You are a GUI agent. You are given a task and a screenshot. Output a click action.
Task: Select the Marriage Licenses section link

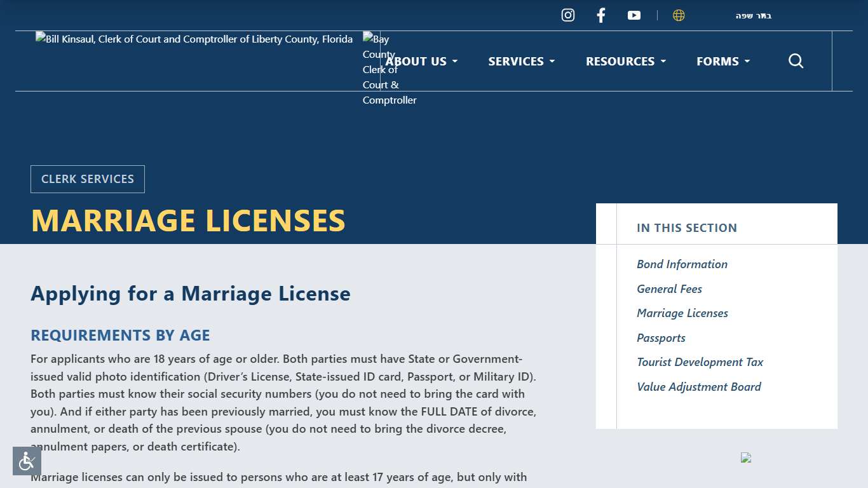(x=682, y=313)
